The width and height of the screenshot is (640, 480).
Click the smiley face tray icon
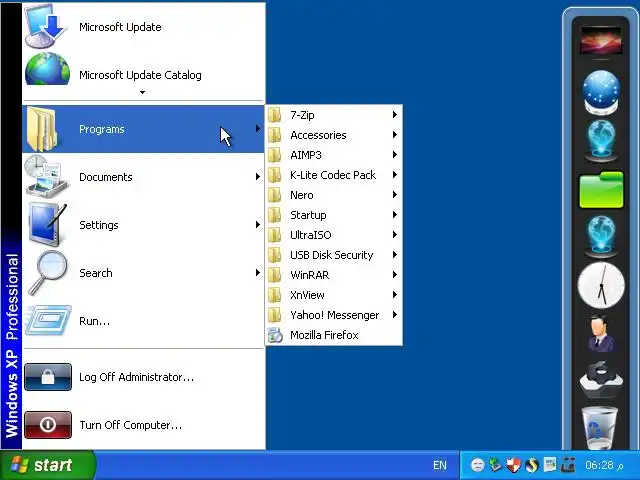tap(478, 465)
